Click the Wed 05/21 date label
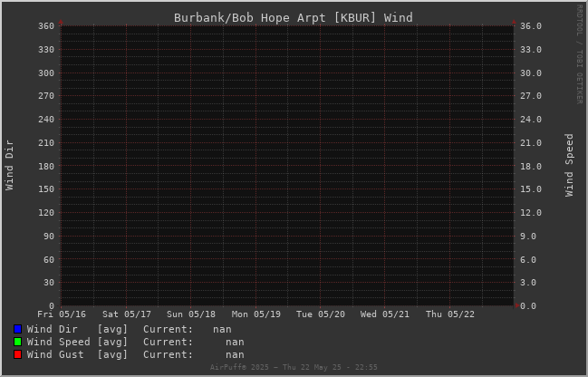This screenshot has width=588, height=377. coord(385,314)
